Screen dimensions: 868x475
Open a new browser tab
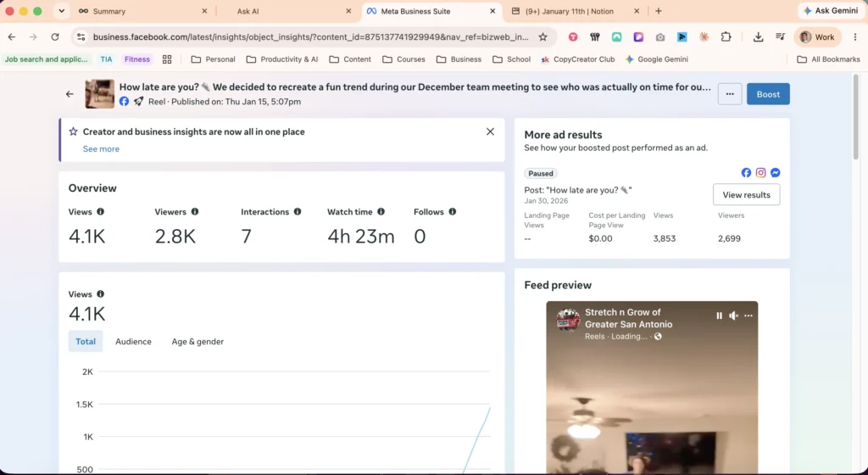[658, 11]
